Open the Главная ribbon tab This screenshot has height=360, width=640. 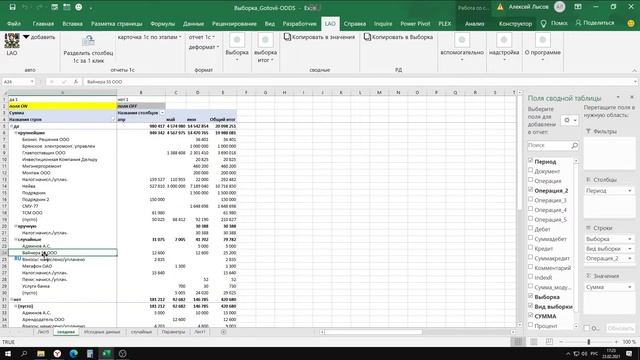pyautogui.click(x=43, y=24)
